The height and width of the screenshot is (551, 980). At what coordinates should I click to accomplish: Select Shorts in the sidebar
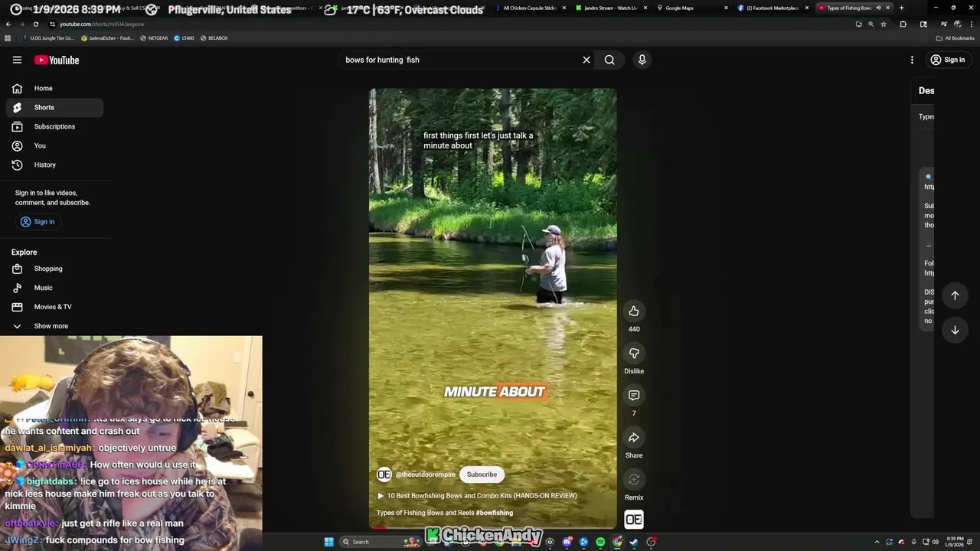54,107
